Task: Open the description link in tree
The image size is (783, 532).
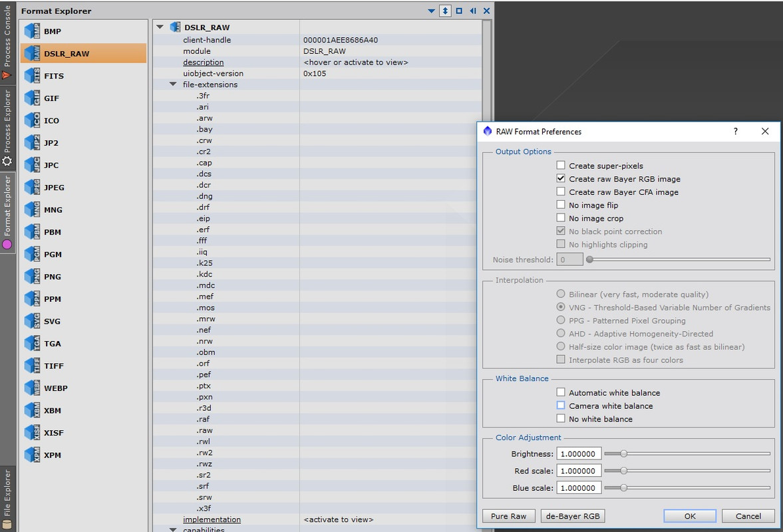Action: (x=204, y=63)
